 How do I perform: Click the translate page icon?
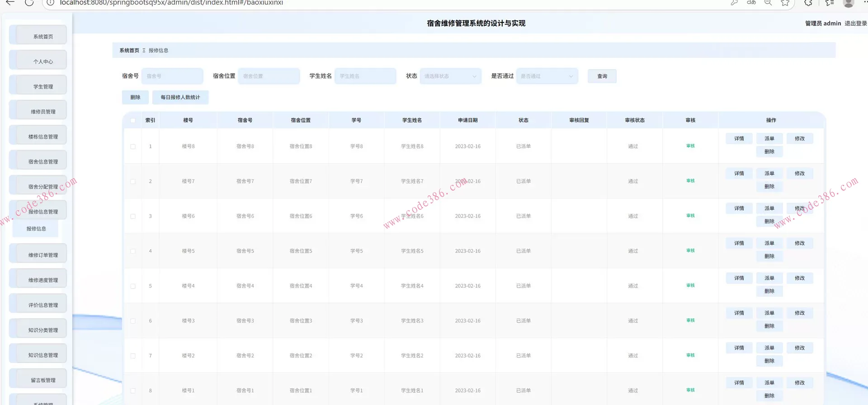[751, 3]
